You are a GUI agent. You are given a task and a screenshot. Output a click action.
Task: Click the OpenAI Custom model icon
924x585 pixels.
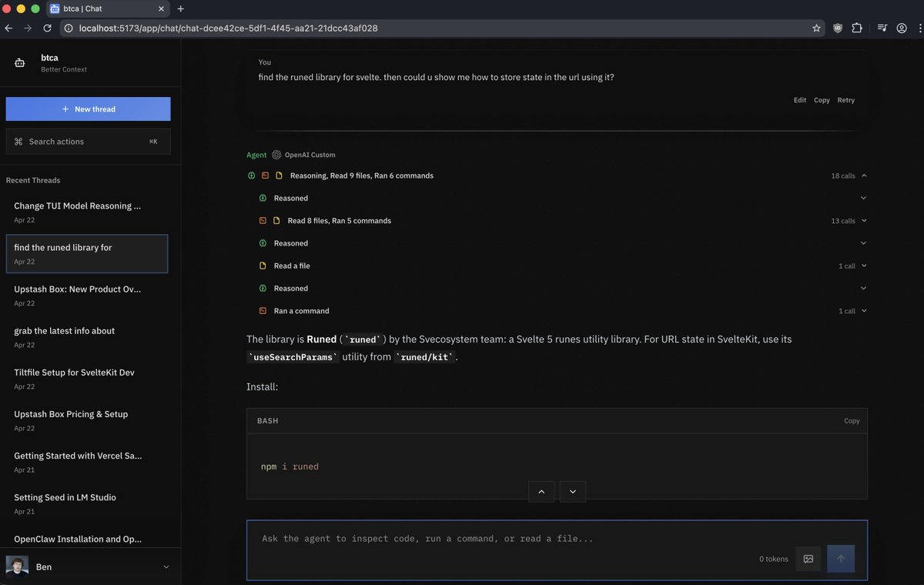click(276, 155)
